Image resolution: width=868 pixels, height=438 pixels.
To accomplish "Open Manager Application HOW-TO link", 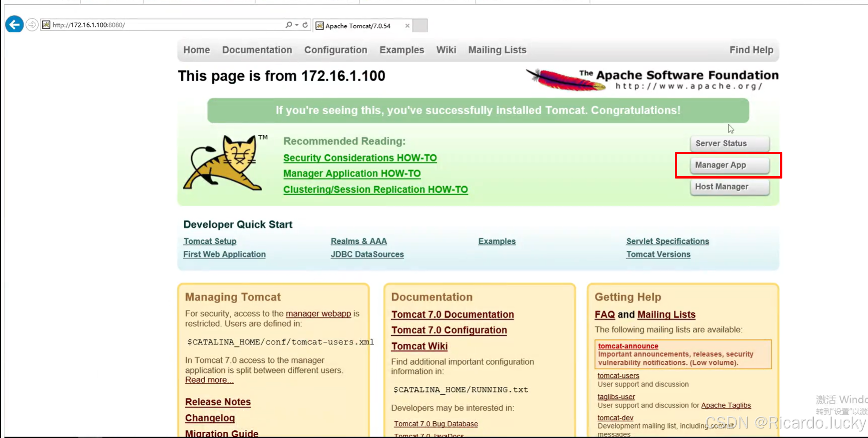I will pyautogui.click(x=352, y=173).
